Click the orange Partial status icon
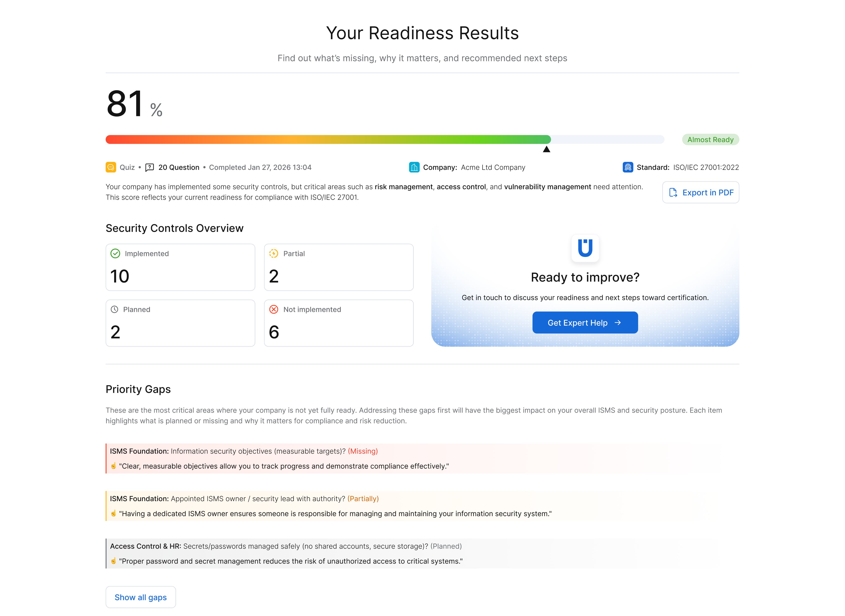 274,254
